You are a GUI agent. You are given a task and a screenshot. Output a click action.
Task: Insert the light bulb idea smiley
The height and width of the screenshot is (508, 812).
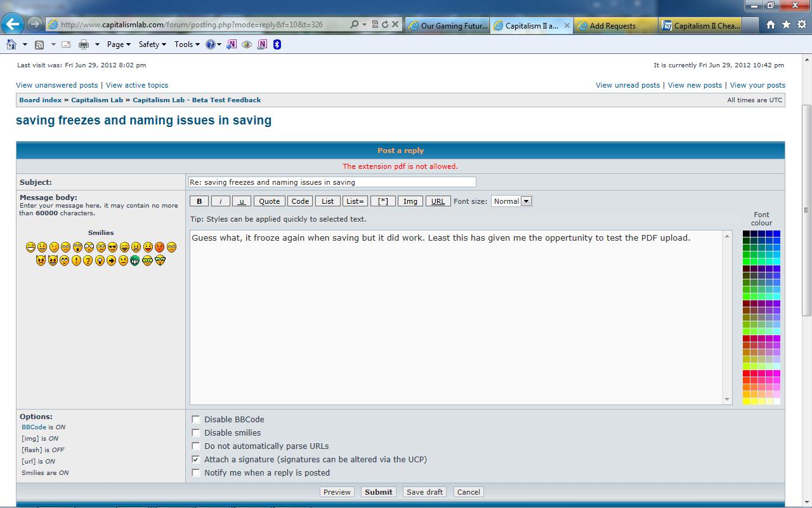click(100, 260)
